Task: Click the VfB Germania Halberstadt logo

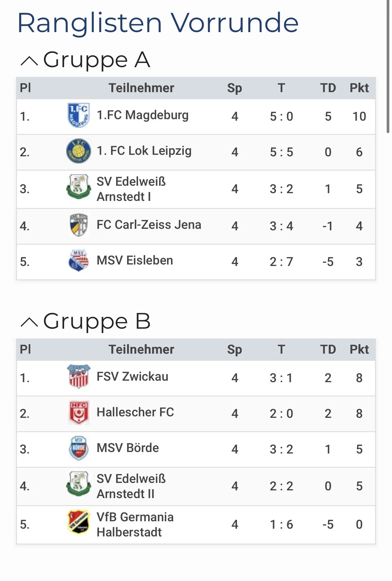Action: pyautogui.click(x=78, y=522)
